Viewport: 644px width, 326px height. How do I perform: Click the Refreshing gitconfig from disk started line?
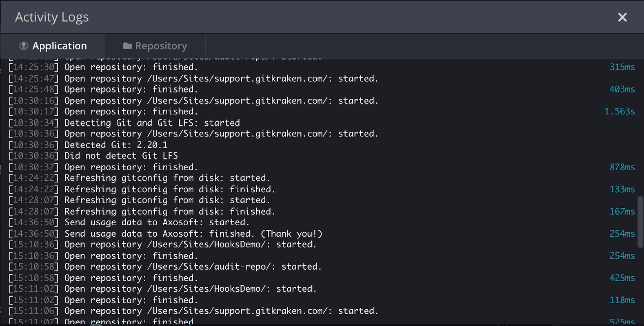(x=167, y=178)
